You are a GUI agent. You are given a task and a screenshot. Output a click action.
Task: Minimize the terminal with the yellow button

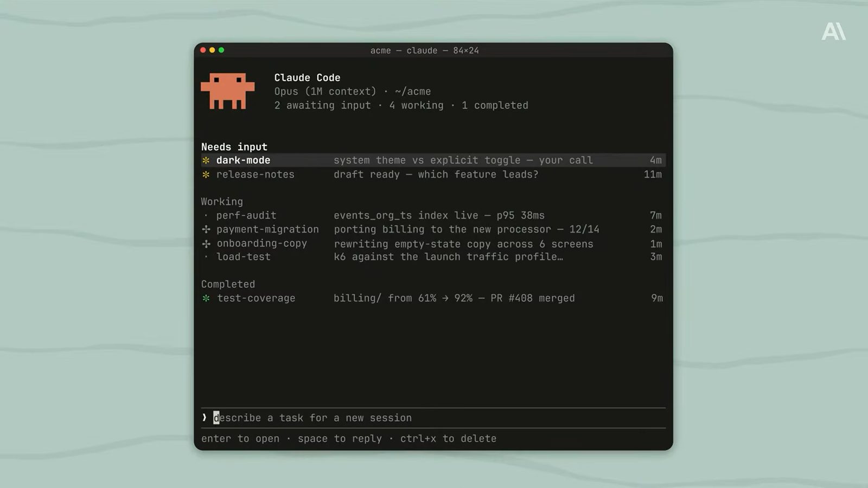(212, 50)
